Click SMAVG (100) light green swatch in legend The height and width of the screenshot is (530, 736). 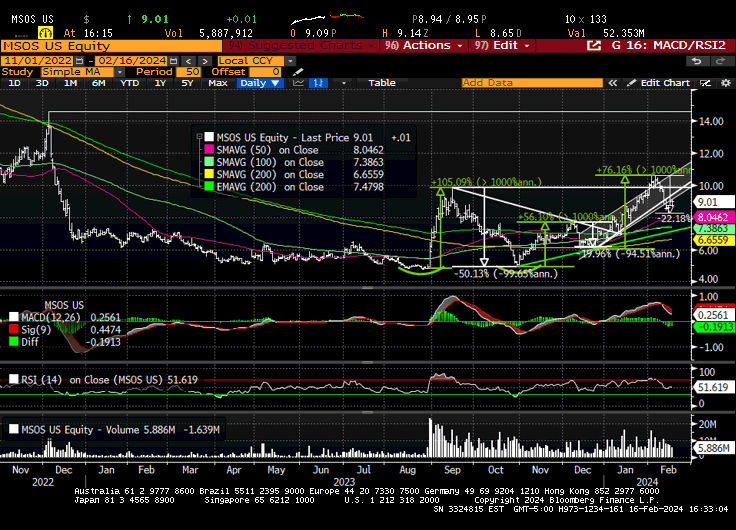click(209, 162)
